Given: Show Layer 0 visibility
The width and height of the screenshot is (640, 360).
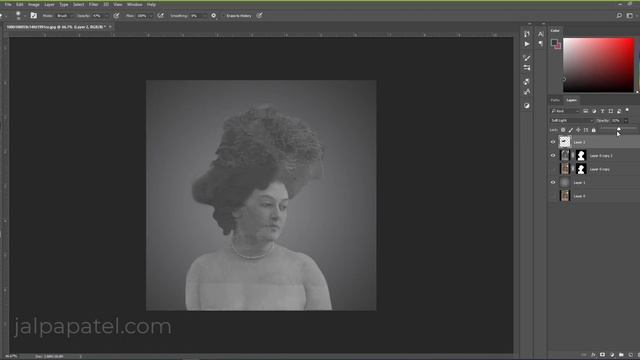Looking at the screenshot, I should coord(553,196).
